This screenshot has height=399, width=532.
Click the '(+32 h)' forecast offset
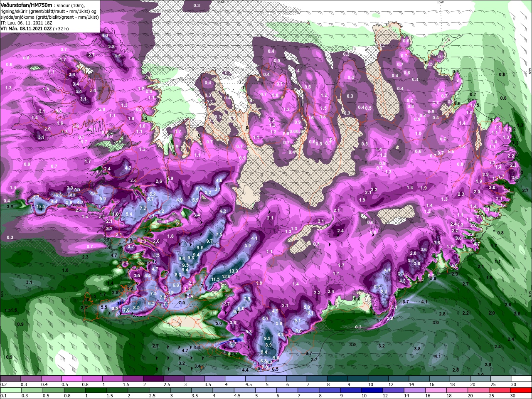61,29
